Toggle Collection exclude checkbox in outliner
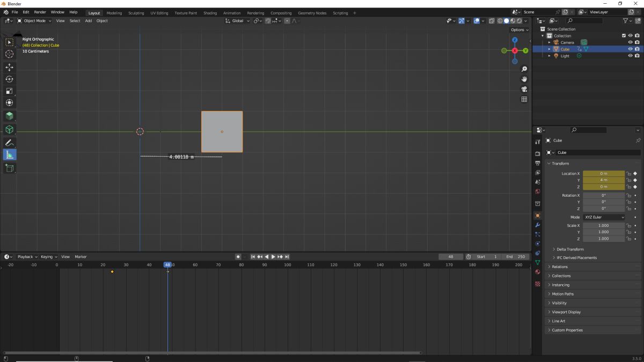 coord(624,36)
